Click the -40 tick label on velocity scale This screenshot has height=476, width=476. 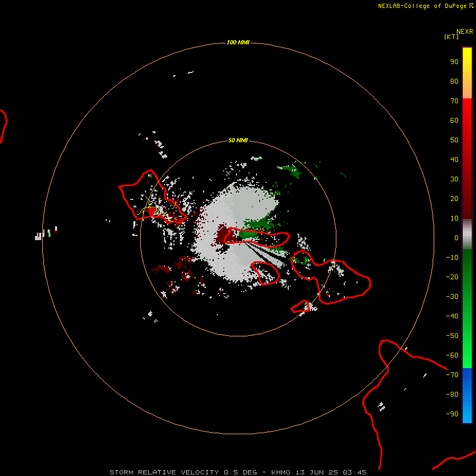tap(452, 316)
